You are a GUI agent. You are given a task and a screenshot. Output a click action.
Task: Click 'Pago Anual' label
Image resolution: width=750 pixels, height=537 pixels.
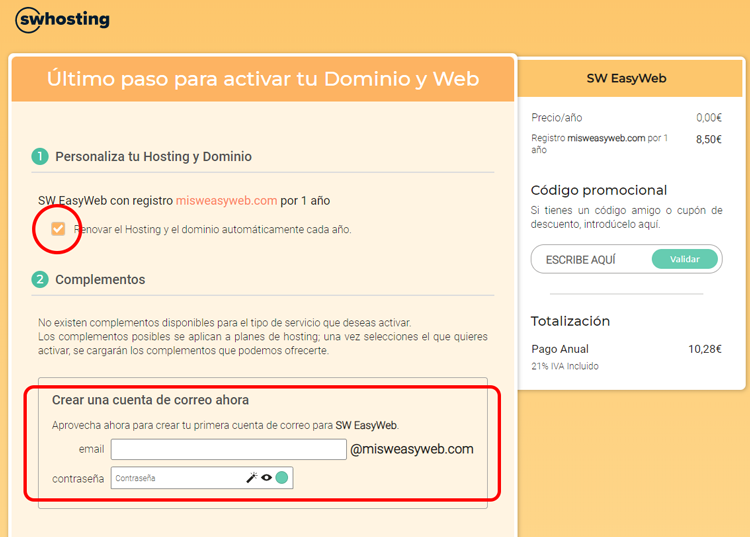coord(560,349)
